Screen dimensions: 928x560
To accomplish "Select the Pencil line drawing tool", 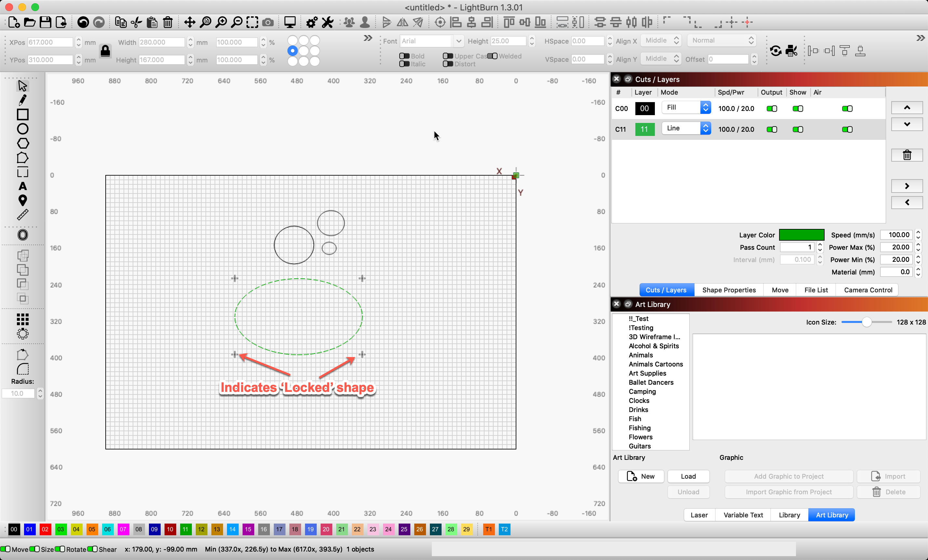I will [22, 100].
